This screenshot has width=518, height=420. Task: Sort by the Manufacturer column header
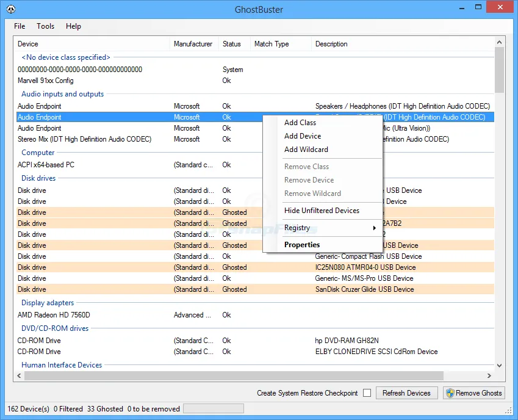[194, 44]
